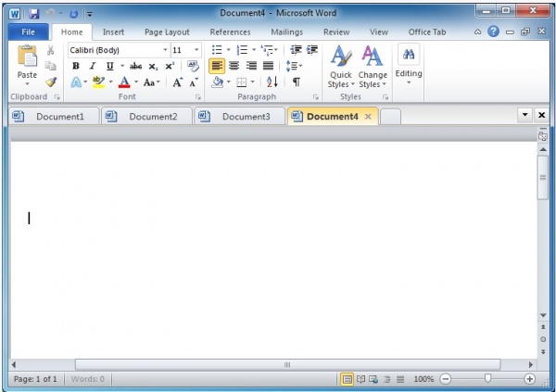Click the Sort A-Z icon
The width and height of the screenshot is (556, 392).
(272, 82)
